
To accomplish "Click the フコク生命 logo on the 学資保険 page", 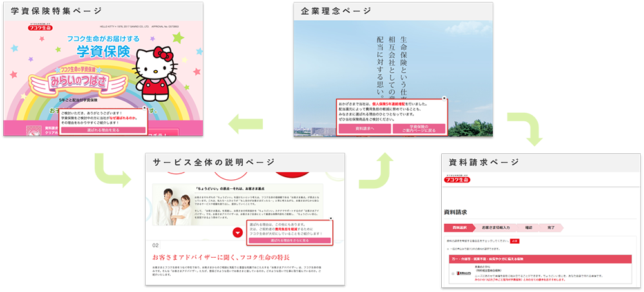I will point(40,28).
